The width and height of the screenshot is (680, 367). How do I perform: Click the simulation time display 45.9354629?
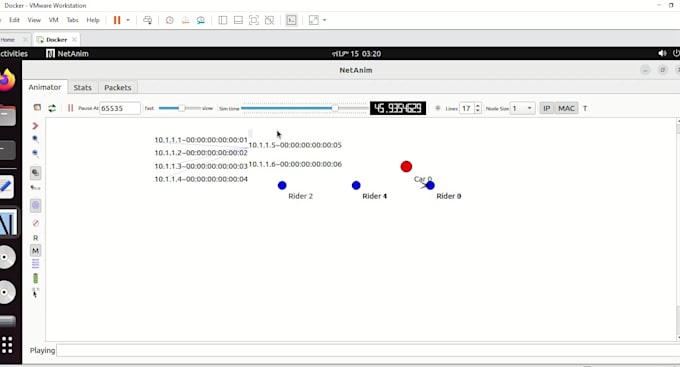pos(398,108)
